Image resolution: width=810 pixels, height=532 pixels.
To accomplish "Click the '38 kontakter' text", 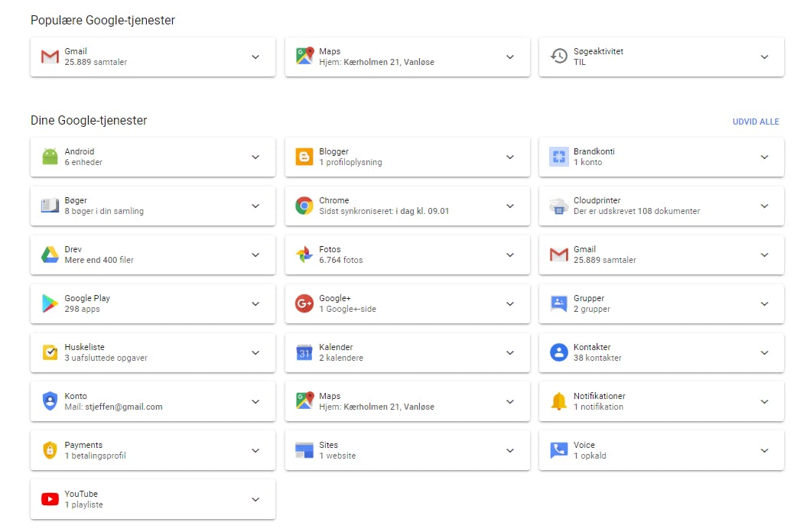I will pyautogui.click(x=597, y=358).
